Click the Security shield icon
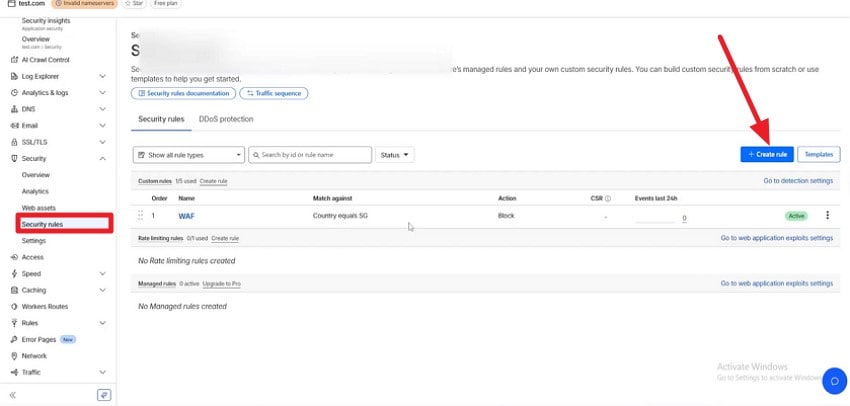The height and width of the screenshot is (406, 850). [15, 158]
